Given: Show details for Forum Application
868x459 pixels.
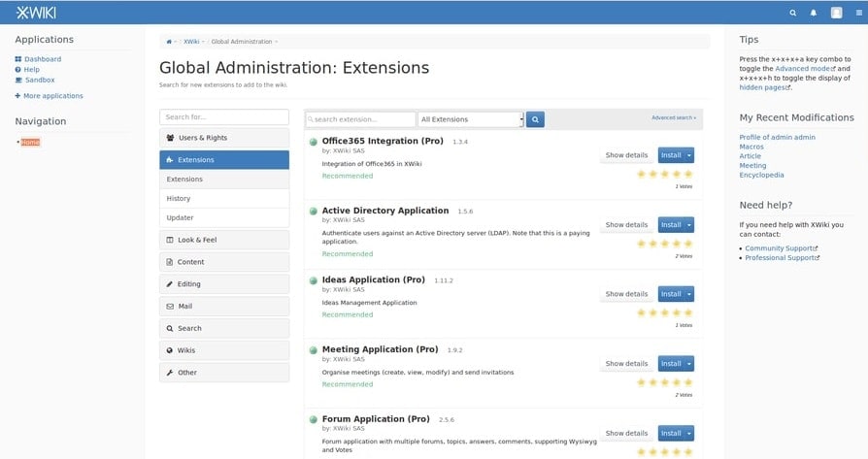Looking at the screenshot, I should (626, 434).
